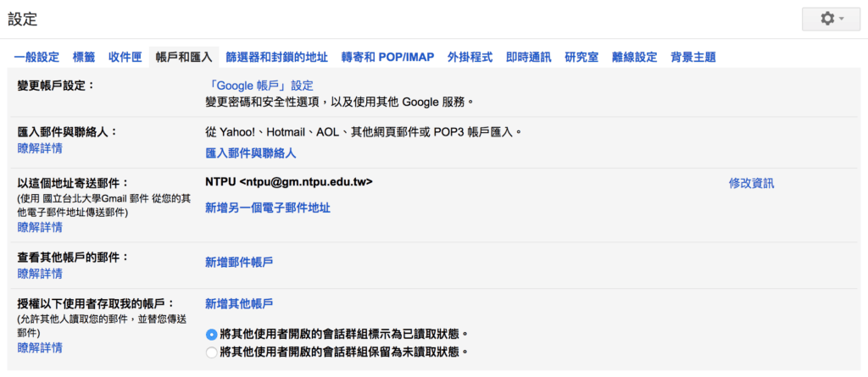This screenshot has height=377, width=868.
Task: Open the 背景主題 tab
Action: [x=693, y=58]
